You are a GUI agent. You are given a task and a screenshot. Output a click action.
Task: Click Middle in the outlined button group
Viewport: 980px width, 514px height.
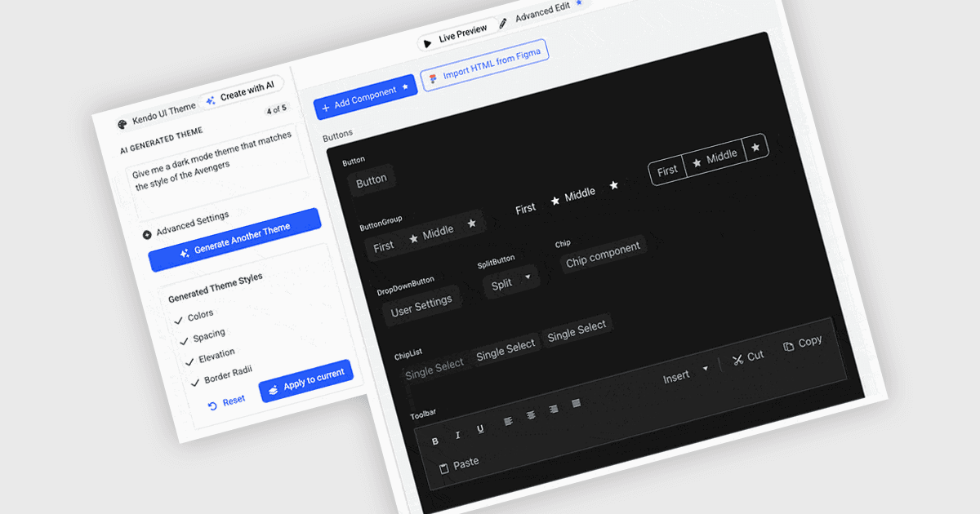[715, 157]
